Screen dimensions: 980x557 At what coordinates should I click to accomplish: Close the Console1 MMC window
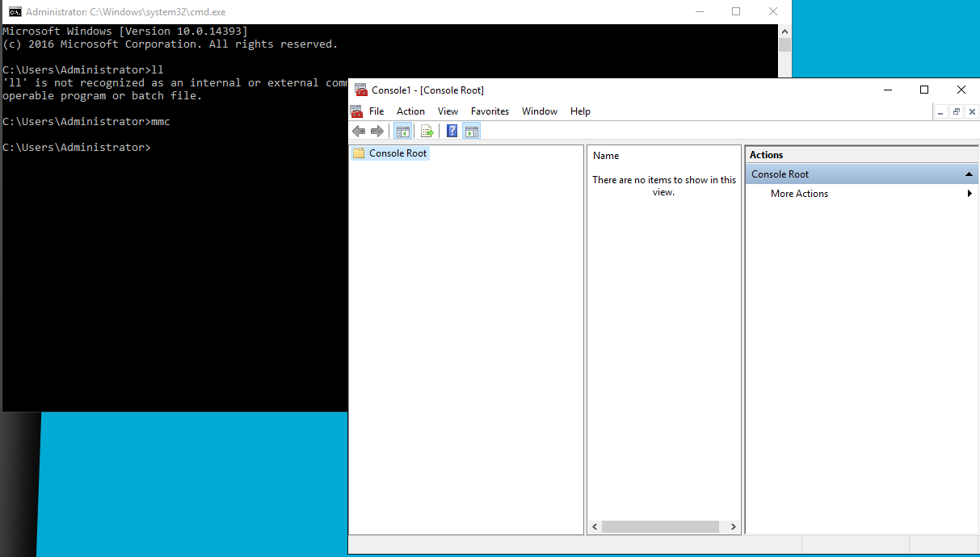pos(961,90)
